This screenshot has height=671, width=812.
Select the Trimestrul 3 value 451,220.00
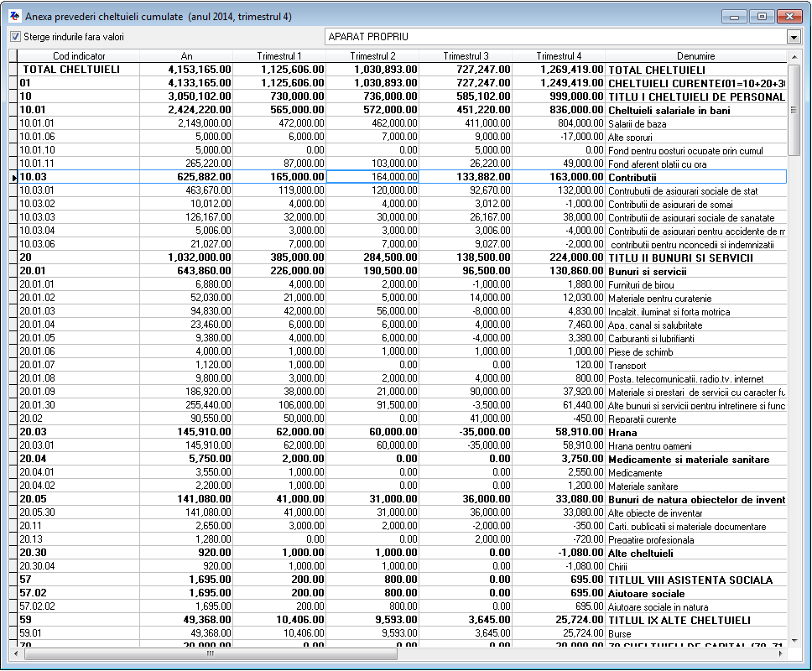[466, 110]
